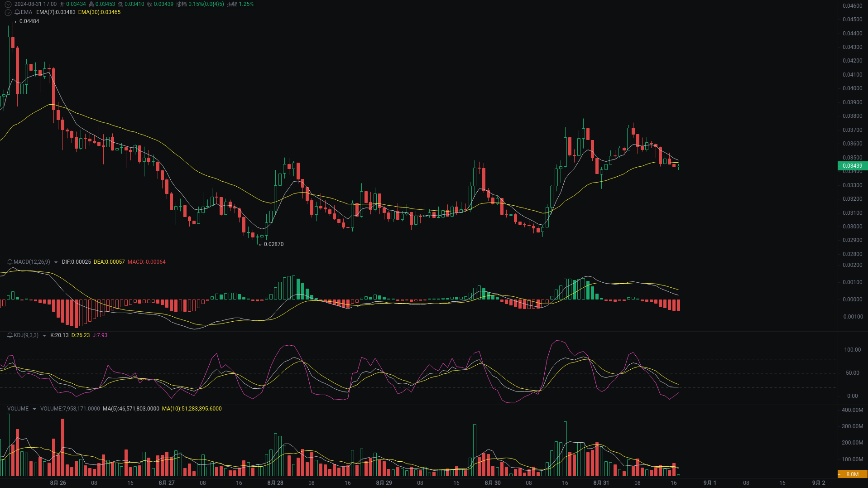Open the MACD settings dropdown arrow
Image resolution: width=868 pixels, height=488 pixels.
[56, 262]
